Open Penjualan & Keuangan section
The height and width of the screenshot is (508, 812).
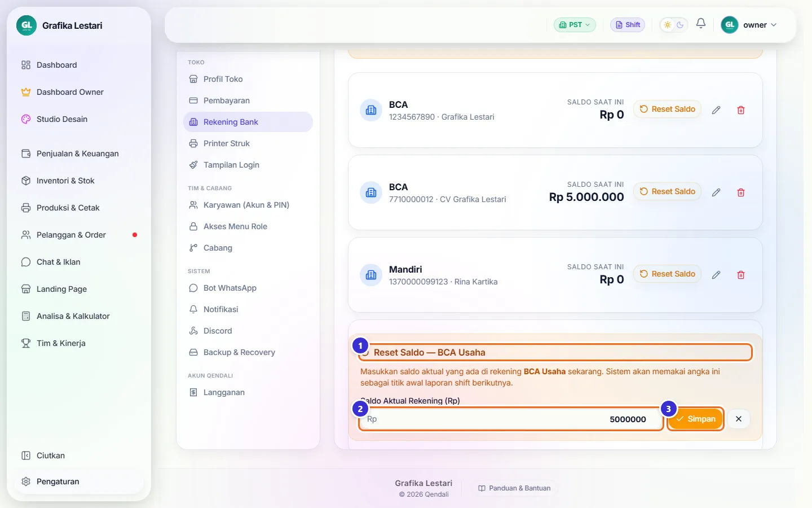pos(79,154)
